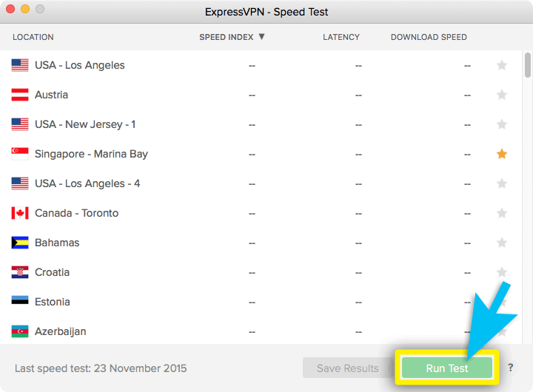Select 'USA - Los Angeles - 4' location
This screenshot has width=533, height=392.
click(87, 183)
